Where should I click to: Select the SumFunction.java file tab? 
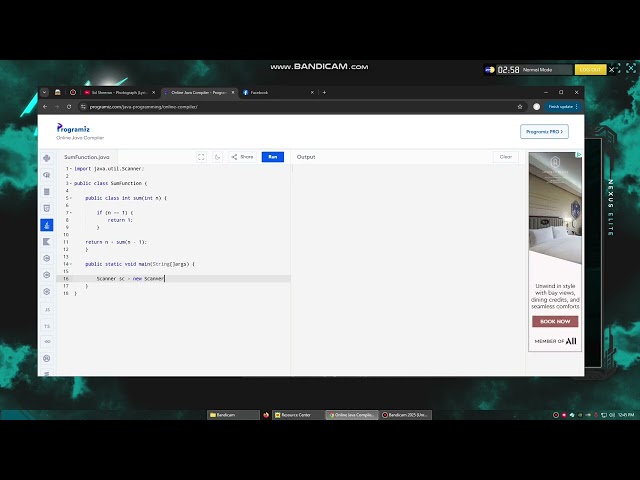point(87,157)
